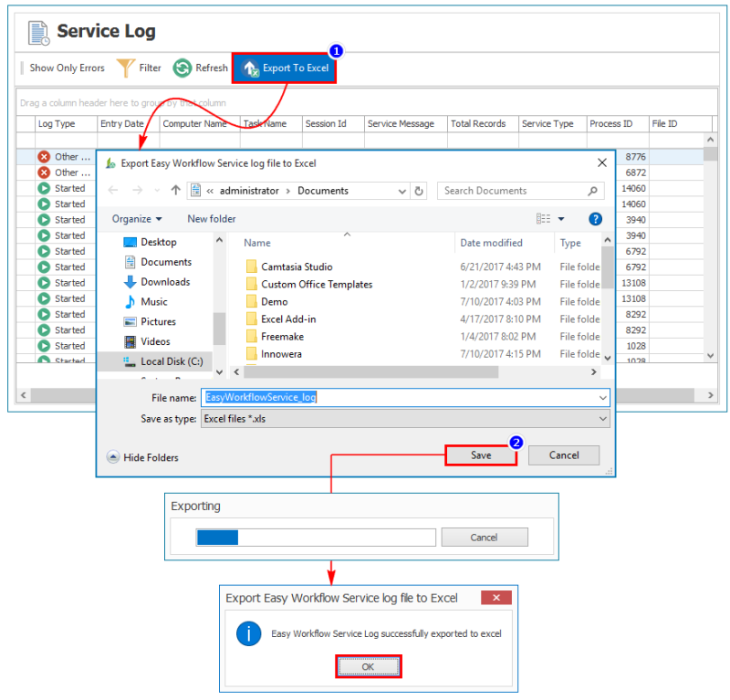Image resolution: width=730 pixels, height=700 pixels.
Task: Toggle Show Only Errors
Action: pyautogui.click(x=66, y=68)
